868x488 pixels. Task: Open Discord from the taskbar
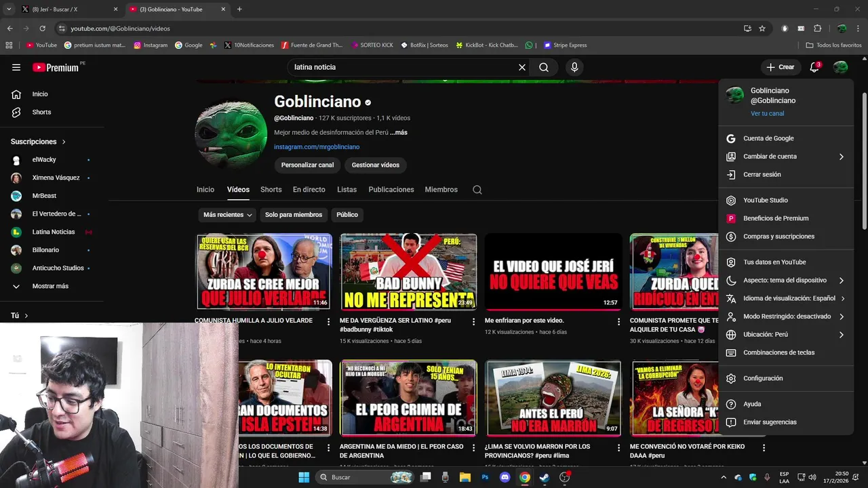[505, 477]
